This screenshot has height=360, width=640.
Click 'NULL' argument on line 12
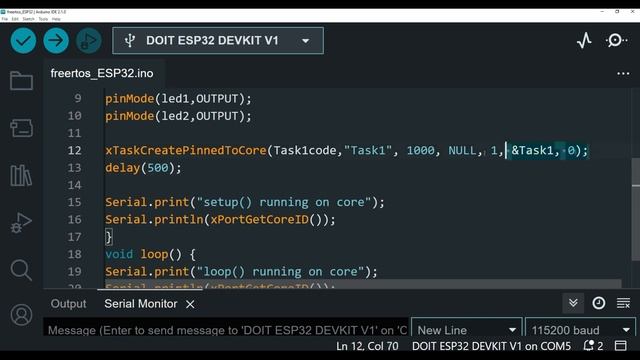462,150
